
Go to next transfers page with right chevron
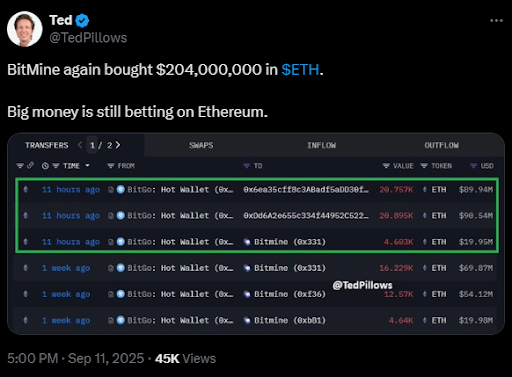[118, 145]
